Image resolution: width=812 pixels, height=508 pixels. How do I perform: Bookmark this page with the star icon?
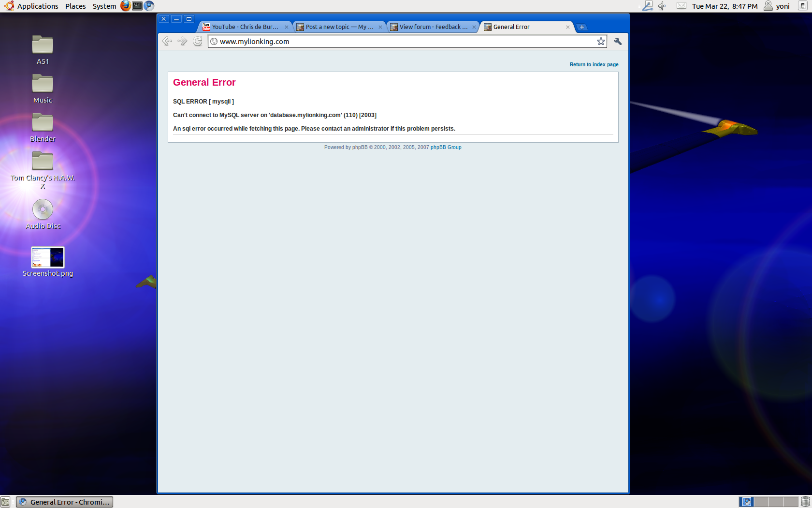601,42
